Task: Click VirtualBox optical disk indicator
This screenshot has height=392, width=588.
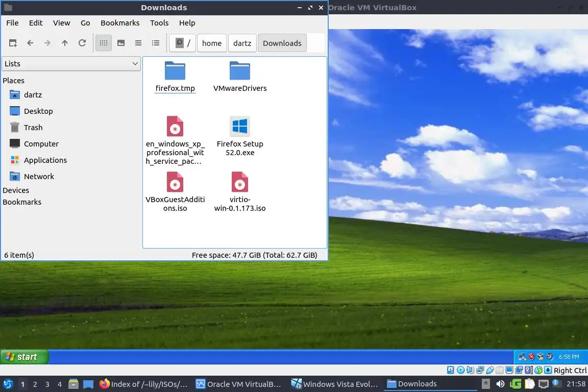Action: 460,370
